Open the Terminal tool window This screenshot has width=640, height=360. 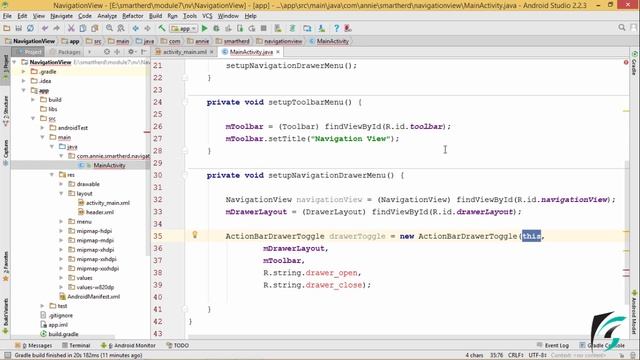76,345
